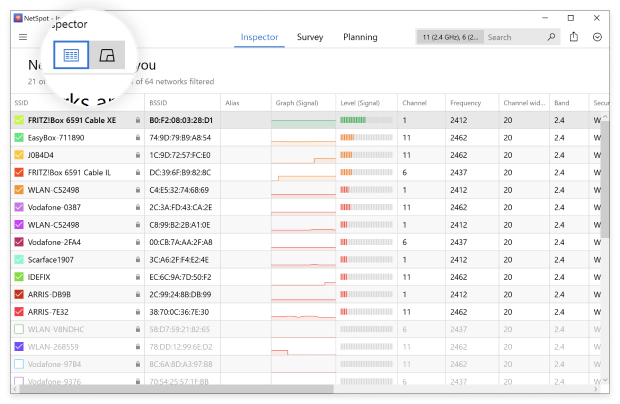Toggle ARRIS-DB9B checkbox
620x404 pixels.
tap(19, 295)
